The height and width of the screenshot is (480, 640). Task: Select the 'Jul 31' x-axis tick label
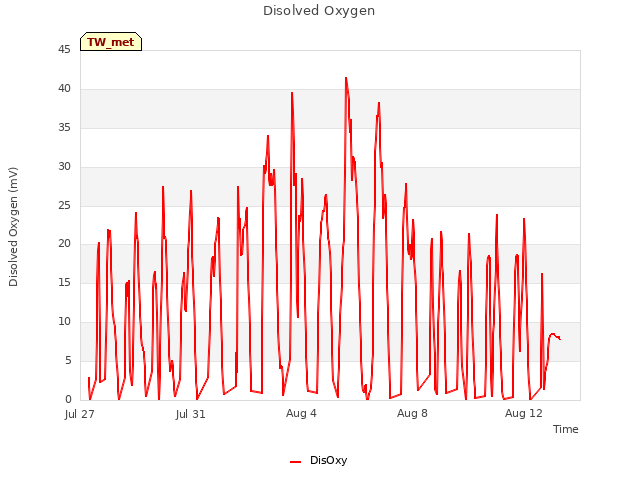[191, 414]
